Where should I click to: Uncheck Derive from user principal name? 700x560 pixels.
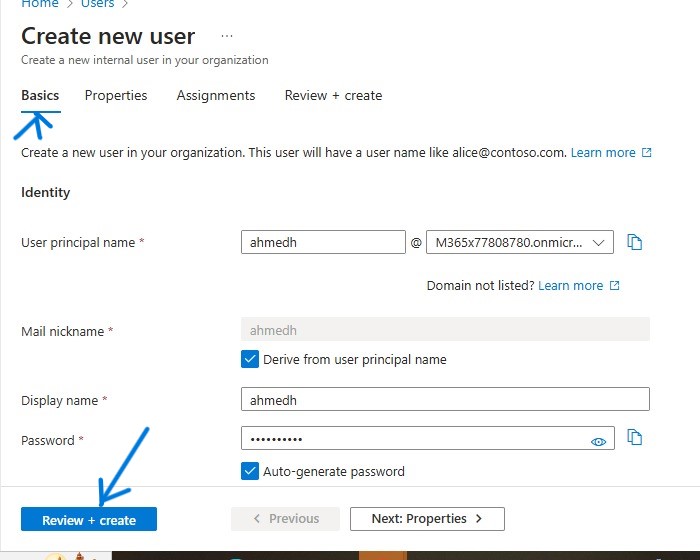[x=250, y=359]
